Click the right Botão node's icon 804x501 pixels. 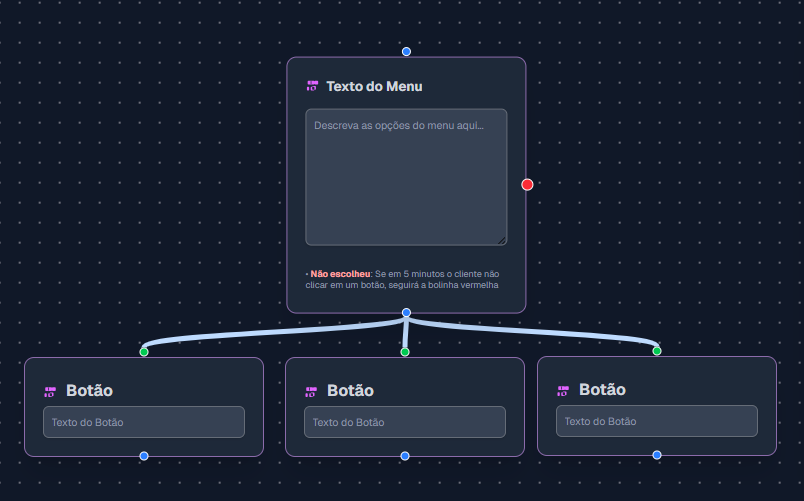pos(563,390)
